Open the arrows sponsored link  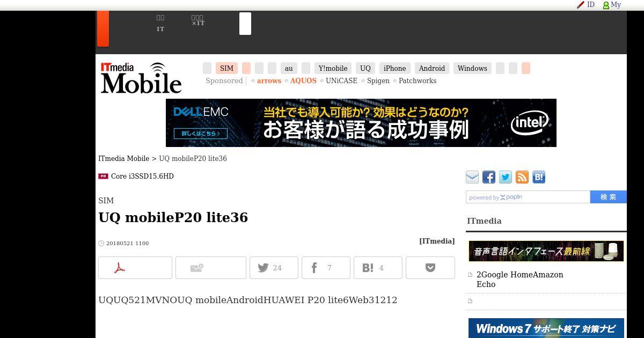click(x=269, y=81)
